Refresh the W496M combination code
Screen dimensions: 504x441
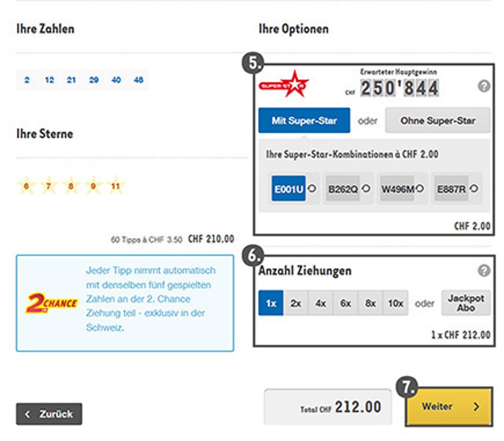419,188
